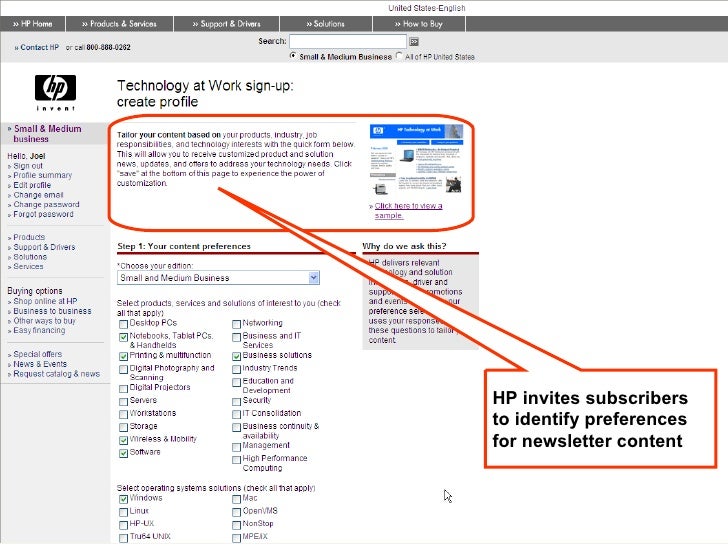Click the 'Click here to view a sample' link
728x546 pixels.
408,211
